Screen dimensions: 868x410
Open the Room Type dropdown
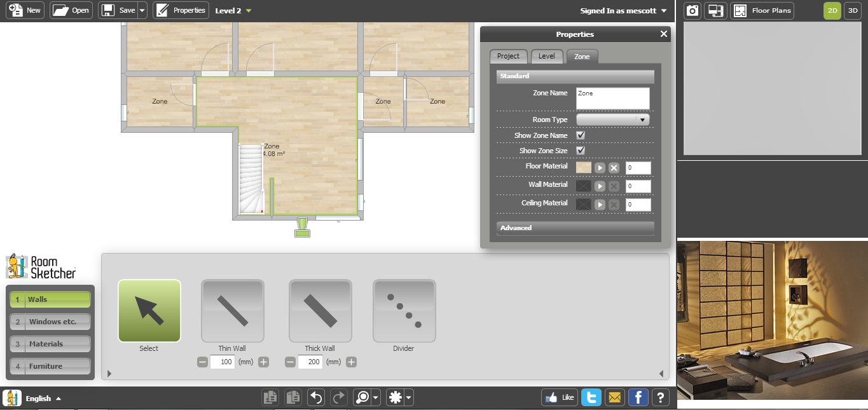(641, 119)
